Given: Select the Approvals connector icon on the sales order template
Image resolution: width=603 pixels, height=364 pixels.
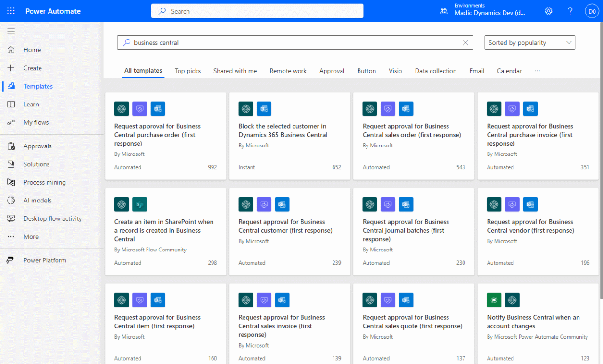Looking at the screenshot, I should tap(388, 109).
